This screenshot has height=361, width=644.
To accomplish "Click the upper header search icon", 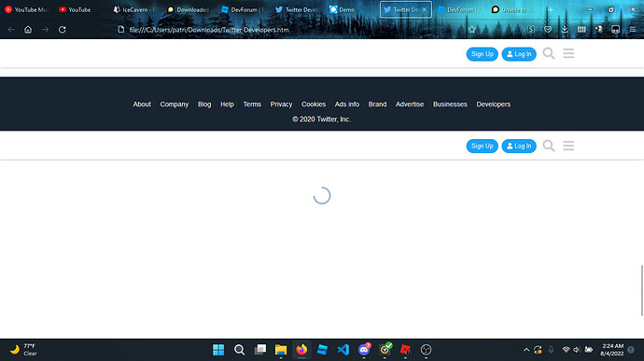I will pos(549,53).
